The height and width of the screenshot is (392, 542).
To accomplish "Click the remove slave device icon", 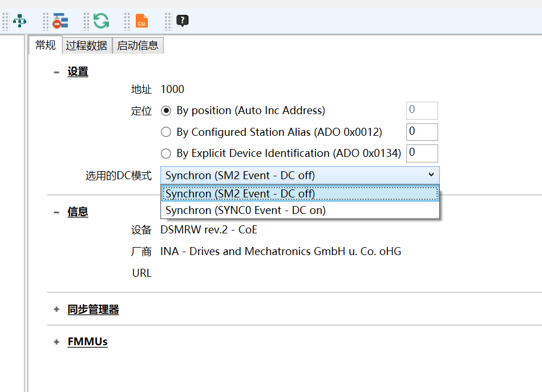I will [60, 22].
